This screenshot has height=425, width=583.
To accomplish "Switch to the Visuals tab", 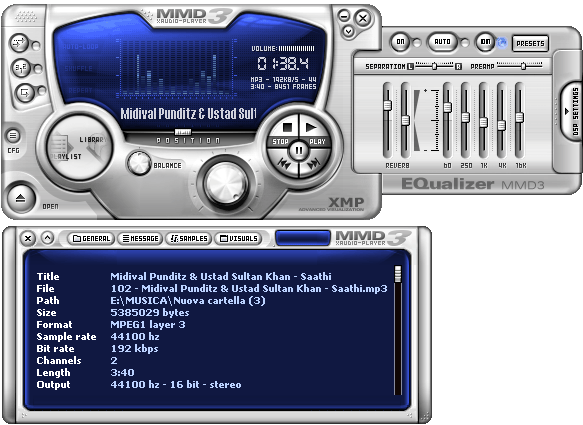I will point(238,238).
